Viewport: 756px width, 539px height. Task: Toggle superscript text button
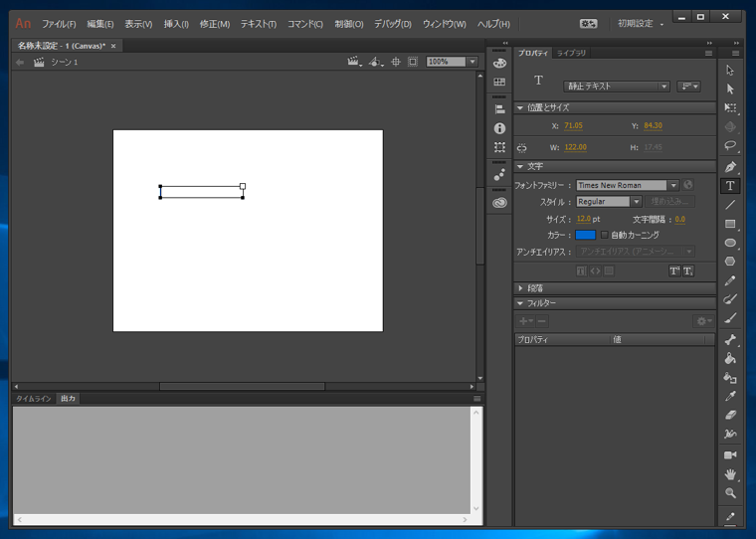click(x=674, y=270)
